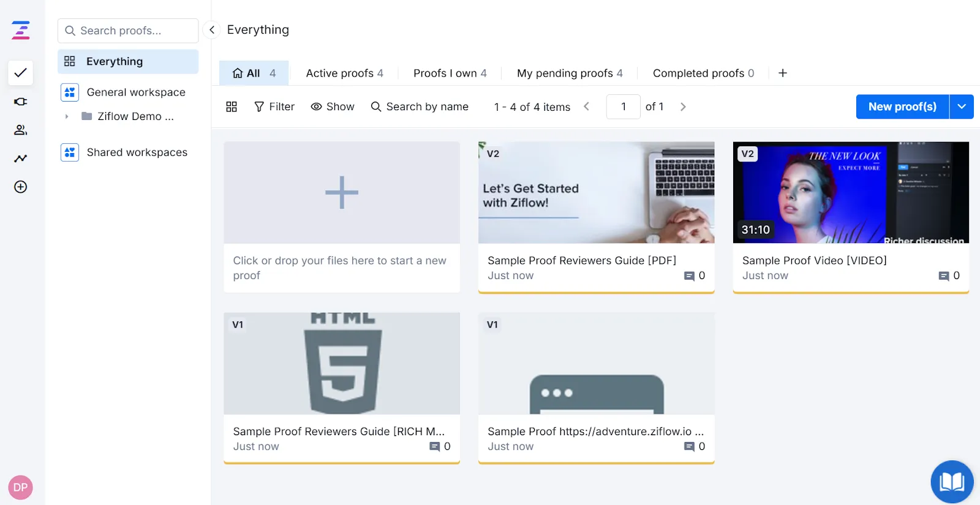Open the analytics chart sidebar icon
Screen dimensions: 980x505
21,159
